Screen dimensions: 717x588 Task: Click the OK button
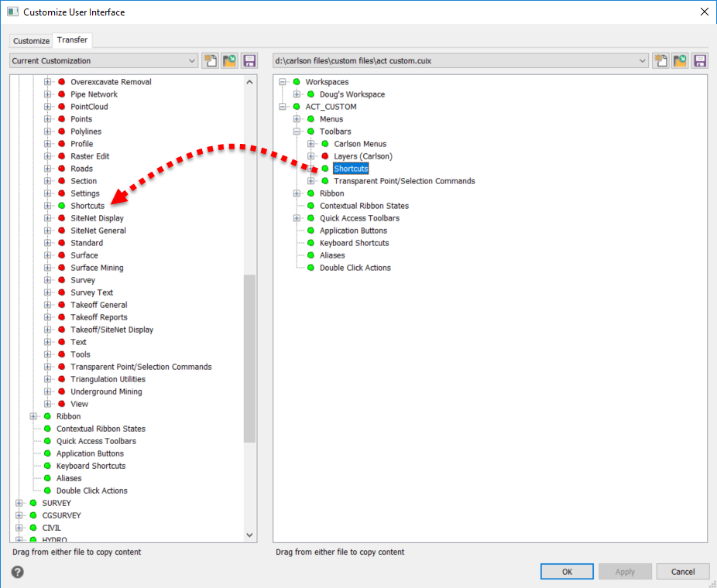point(567,572)
